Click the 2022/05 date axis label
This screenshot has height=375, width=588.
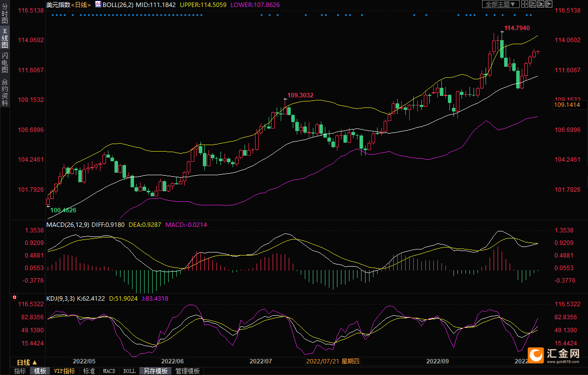point(84,361)
